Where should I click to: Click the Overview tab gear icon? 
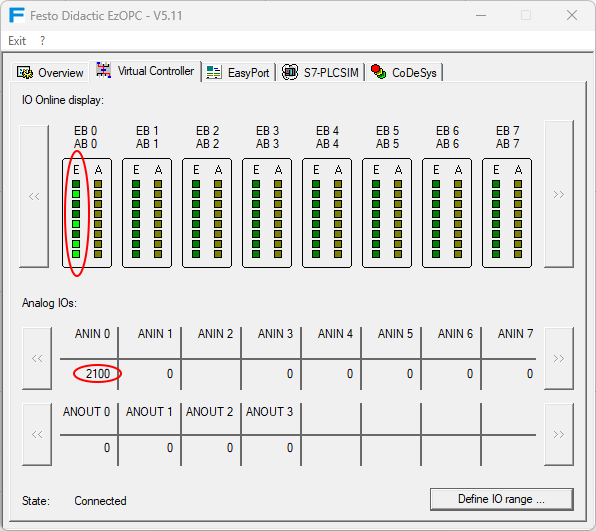point(25,72)
